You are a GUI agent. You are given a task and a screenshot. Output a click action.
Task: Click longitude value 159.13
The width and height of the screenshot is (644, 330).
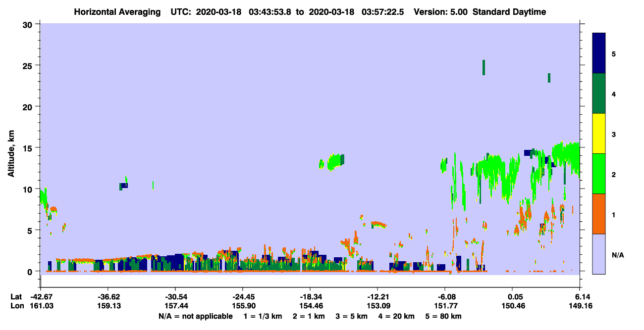(x=108, y=306)
